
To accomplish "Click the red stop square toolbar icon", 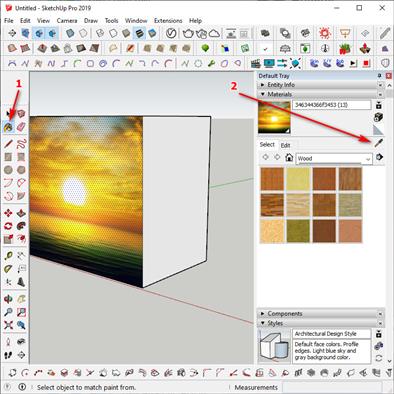I will pyautogui.click(x=367, y=63).
